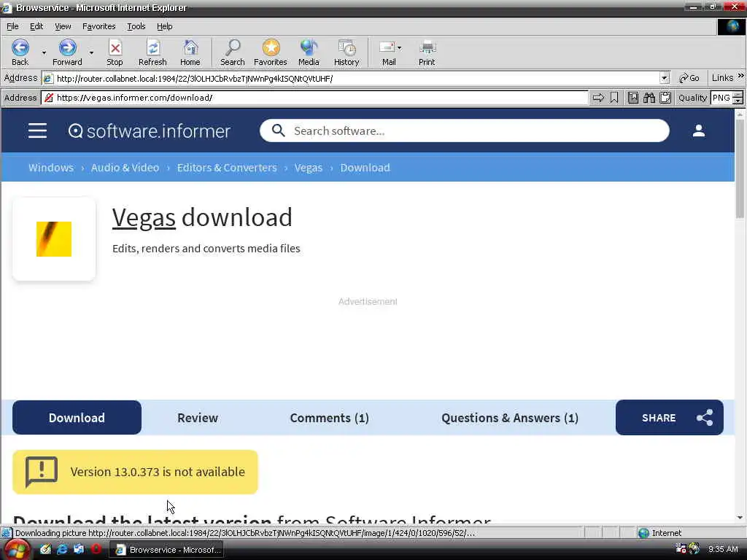Click the Browservice bookmark ribbon icon

pos(614,98)
